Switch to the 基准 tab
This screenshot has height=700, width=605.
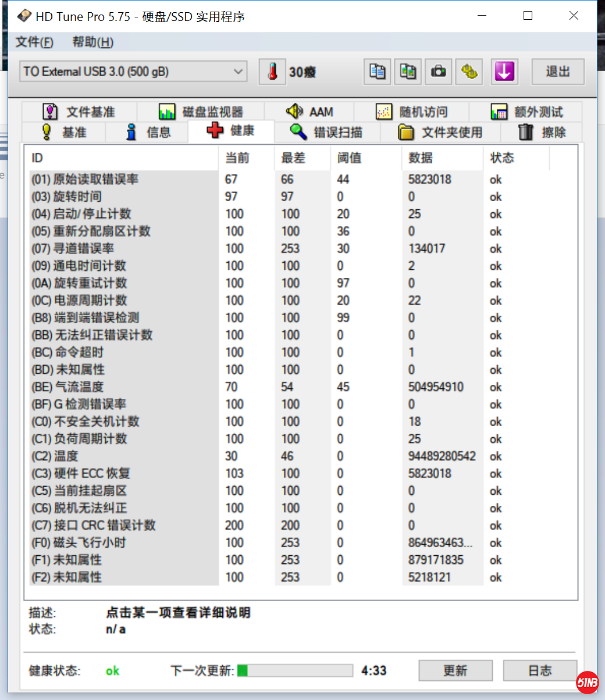coord(63,133)
